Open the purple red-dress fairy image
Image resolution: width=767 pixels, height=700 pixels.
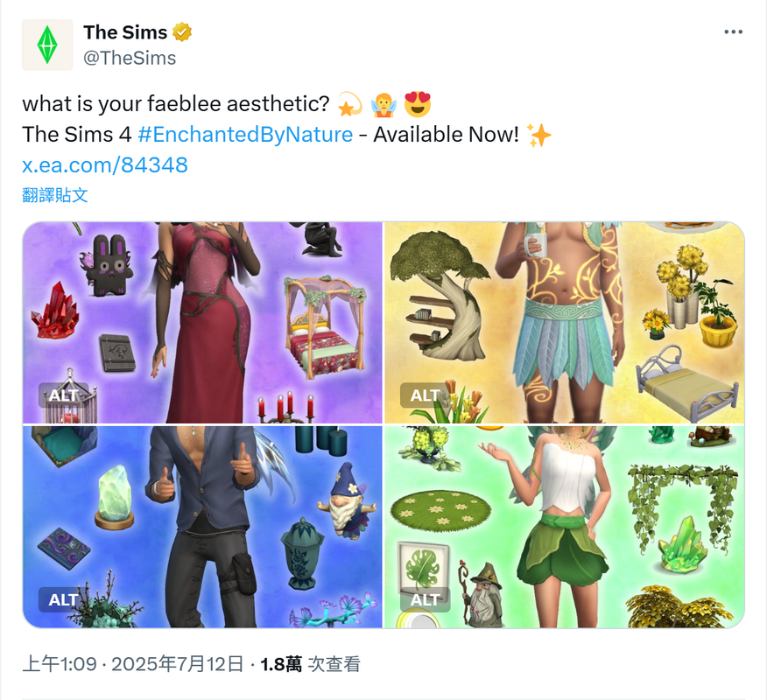click(202, 323)
